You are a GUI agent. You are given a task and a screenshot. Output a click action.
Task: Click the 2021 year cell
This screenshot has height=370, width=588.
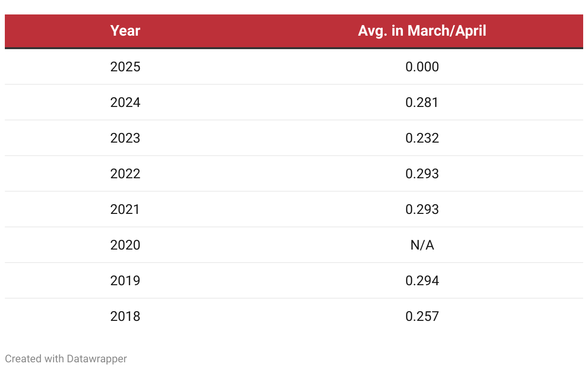click(x=125, y=209)
